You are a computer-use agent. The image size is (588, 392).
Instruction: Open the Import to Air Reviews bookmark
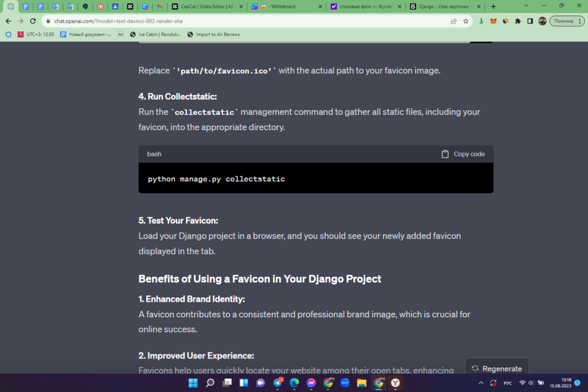click(x=214, y=34)
